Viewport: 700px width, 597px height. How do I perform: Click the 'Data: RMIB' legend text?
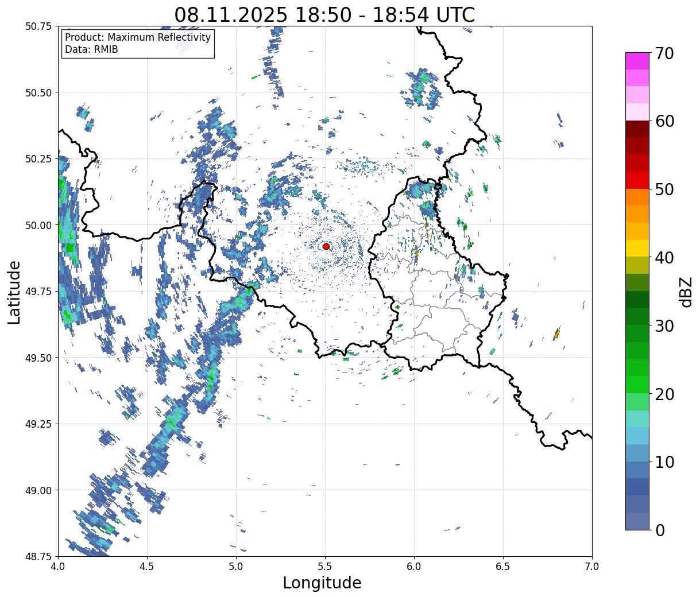pos(91,50)
